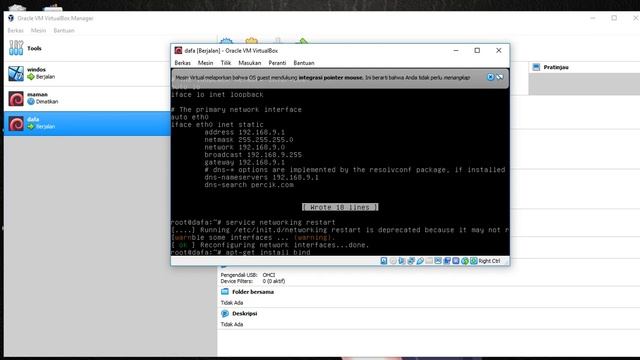Viewport: 640px width, 360px height.
Task: Click the Folder bersama section icon
Action: click(x=224, y=291)
